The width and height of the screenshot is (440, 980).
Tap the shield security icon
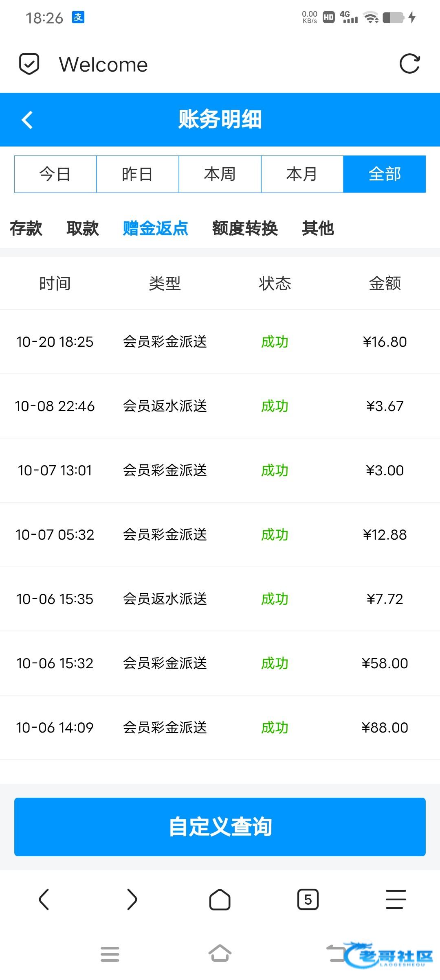(29, 64)
